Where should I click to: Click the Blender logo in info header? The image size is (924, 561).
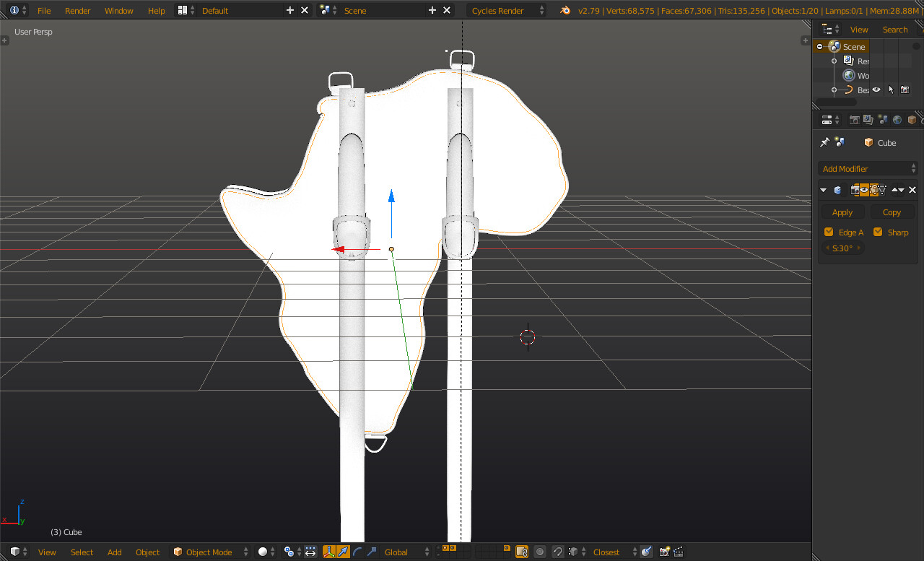pyautogui.click(x=565, y=10)
